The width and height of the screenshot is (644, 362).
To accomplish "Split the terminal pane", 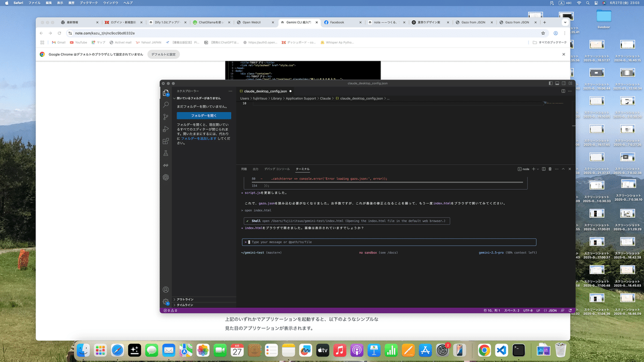I will [544, 169].
